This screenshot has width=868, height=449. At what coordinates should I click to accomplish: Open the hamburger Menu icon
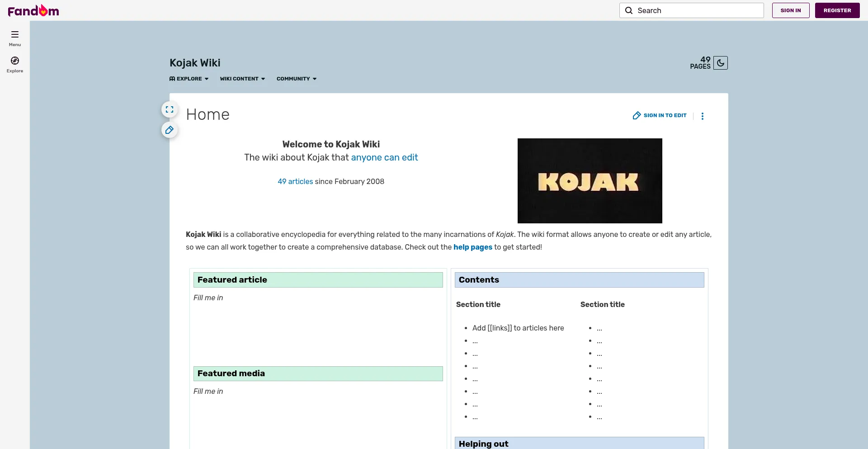(15, 35)
